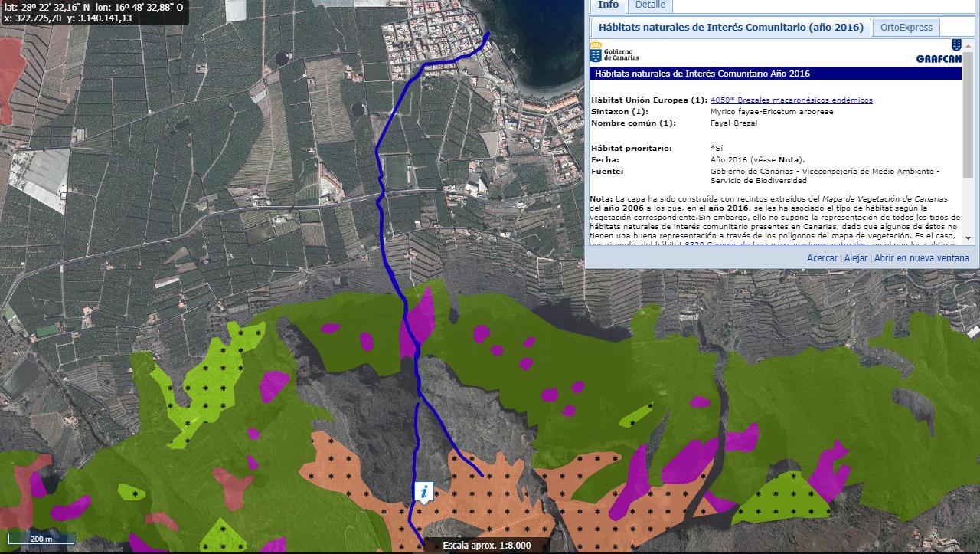
Task: Switch to the Detalle tab
Action: (x=650, y=5)
